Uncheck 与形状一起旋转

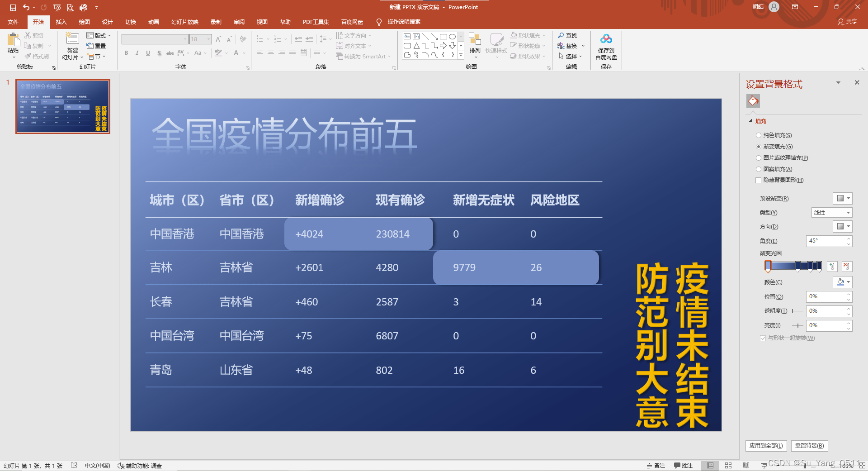(x=763, y=338)
